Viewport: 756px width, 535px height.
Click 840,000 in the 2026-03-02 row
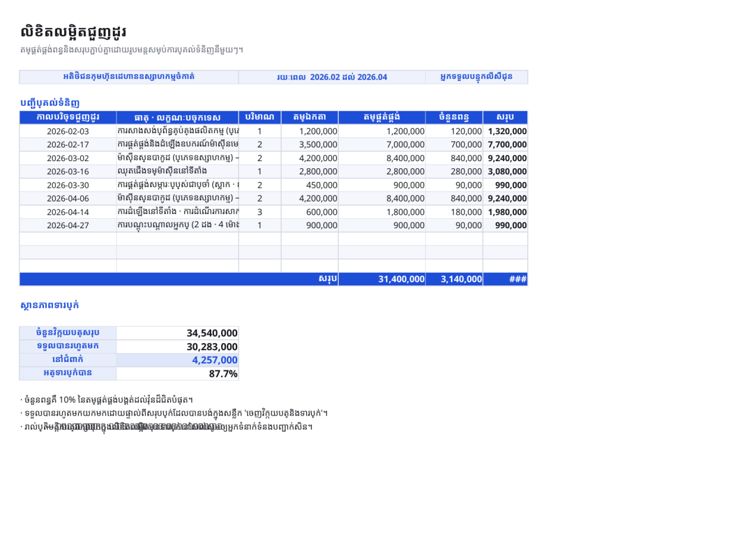tap(454, 158)
